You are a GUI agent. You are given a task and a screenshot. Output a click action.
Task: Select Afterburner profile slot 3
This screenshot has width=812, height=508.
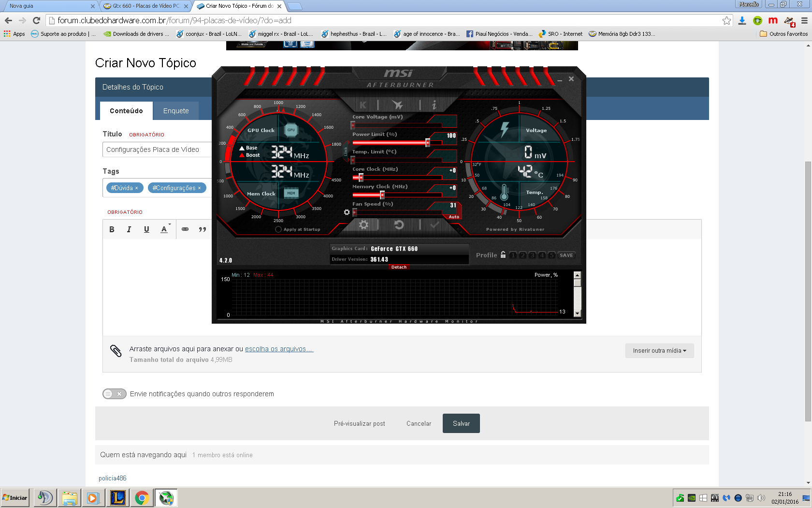(x=532, y=255)
